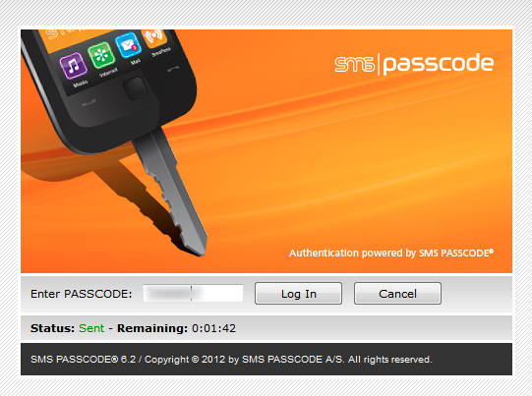Click the SMS PASSCODE copyright footer text
Screen dimensions: 532x396
231,360
